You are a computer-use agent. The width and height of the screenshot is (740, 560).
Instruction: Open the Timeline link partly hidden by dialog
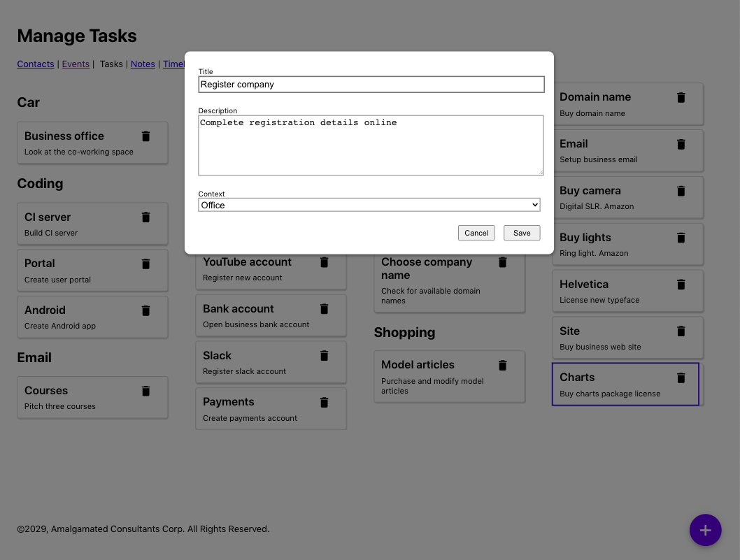173,64
